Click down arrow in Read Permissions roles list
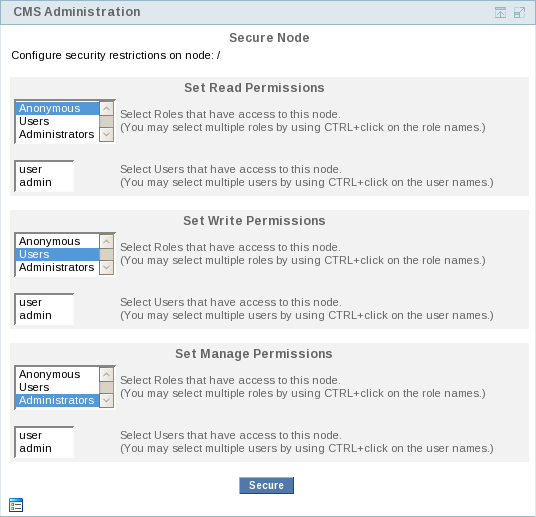The width and height of the screenshot is (536, 517). click(x=107, y=134)
